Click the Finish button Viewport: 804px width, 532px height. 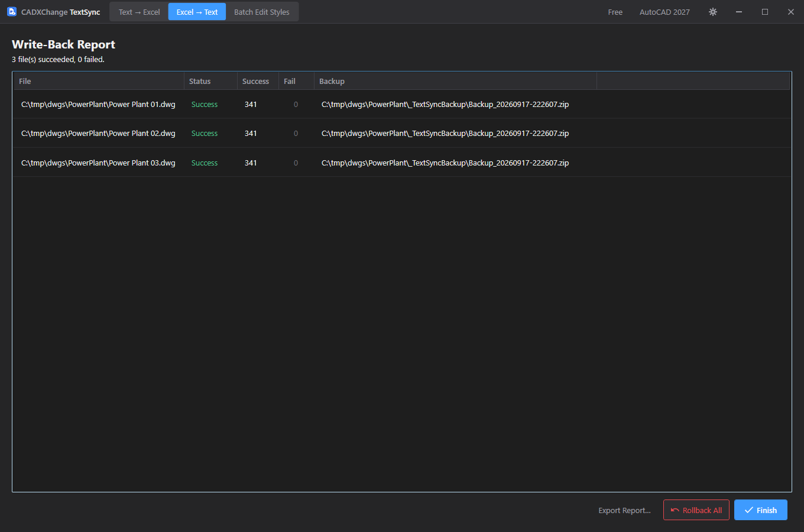pyautogui.click(x=761, y=510)
